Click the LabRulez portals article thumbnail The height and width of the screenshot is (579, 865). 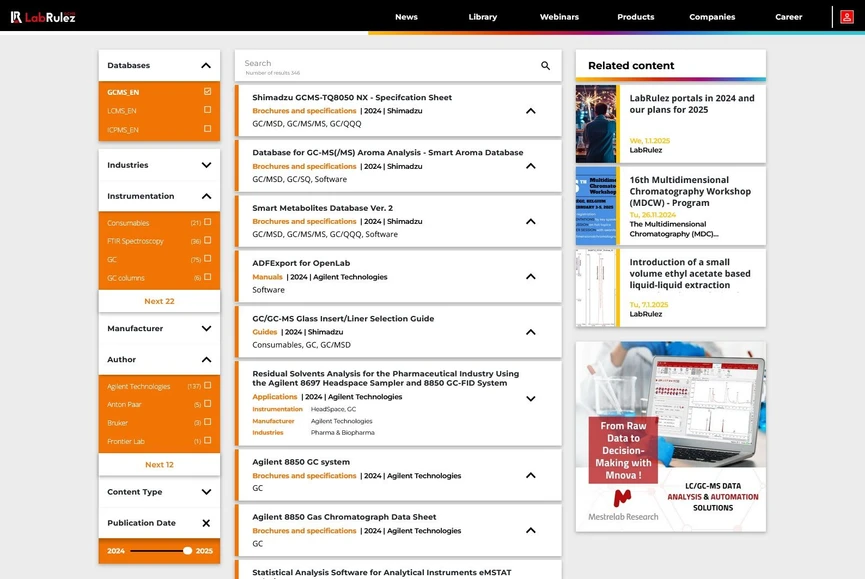coord(596,124)
